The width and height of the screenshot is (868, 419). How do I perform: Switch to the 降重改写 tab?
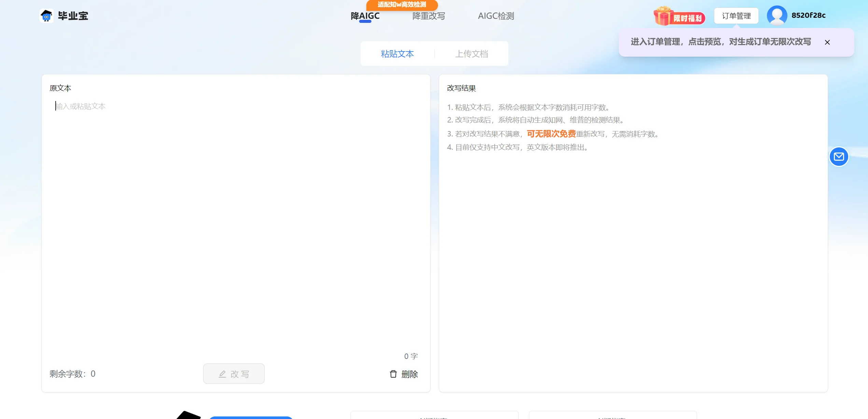(429, 16)
